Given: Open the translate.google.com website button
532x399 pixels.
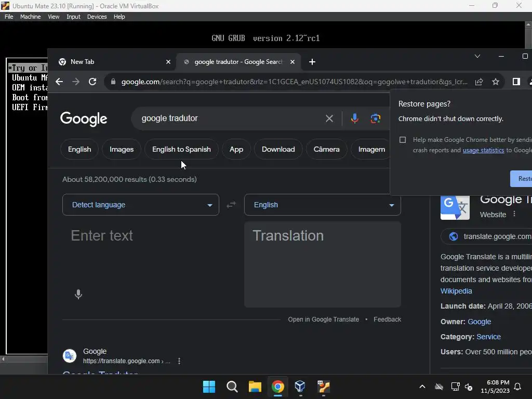Looking at the screenshot, I should (487, 236).
